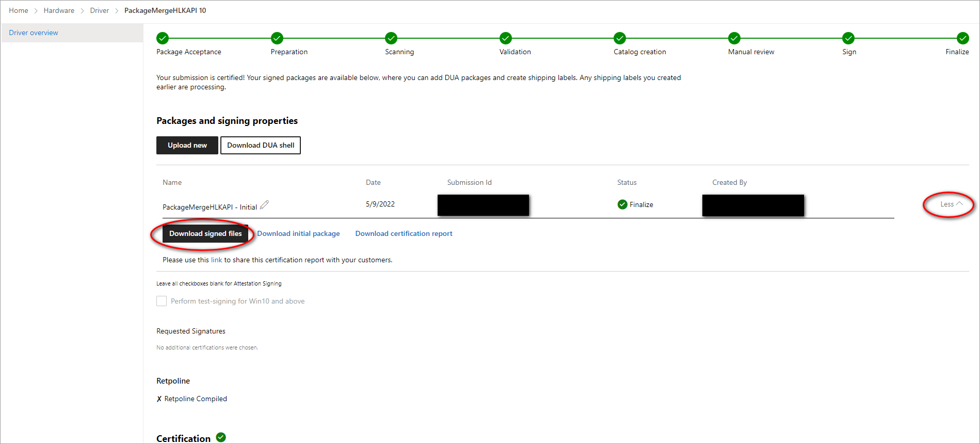
Task: Collapse the package details with Less
Action: 951,204
